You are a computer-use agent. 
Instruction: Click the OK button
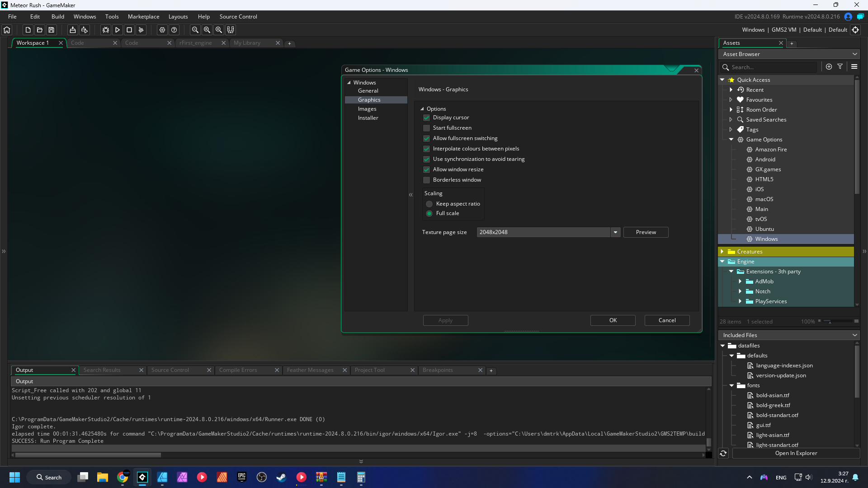[x=613, y=320]
